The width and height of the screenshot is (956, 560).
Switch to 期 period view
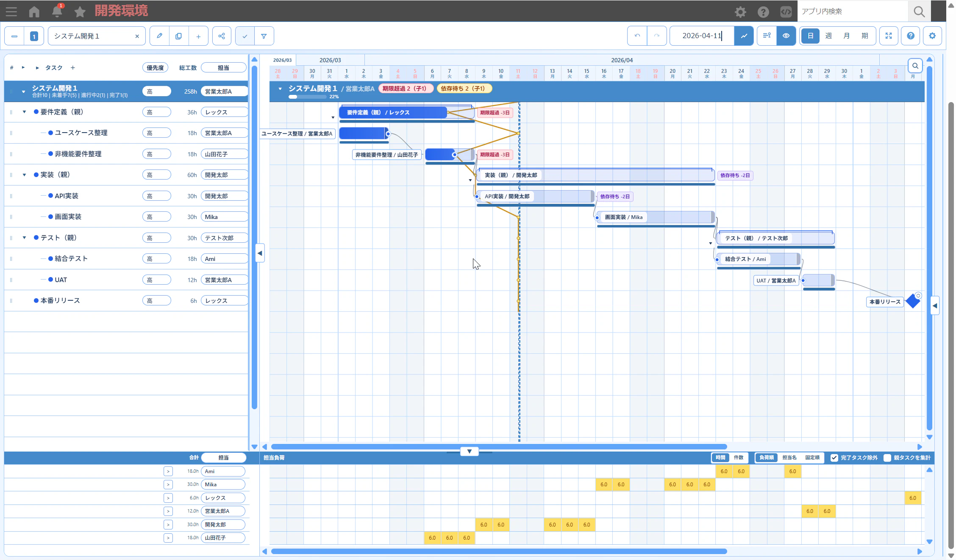tap(865, 36)
